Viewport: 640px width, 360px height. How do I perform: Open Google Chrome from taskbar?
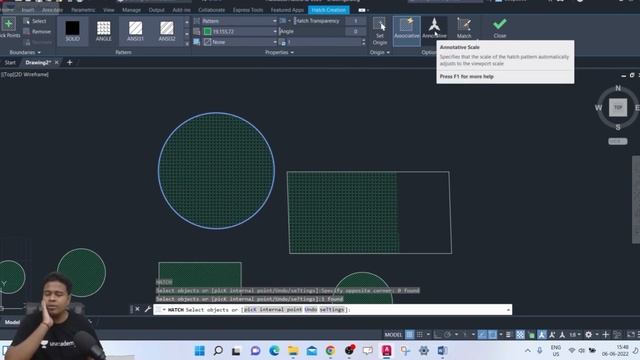[330, 351]
